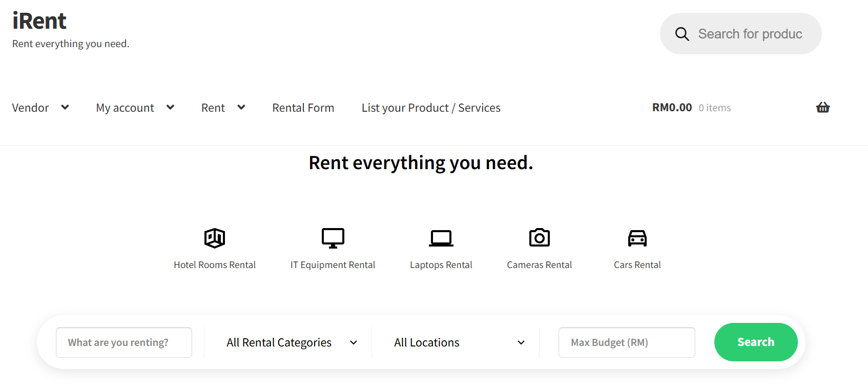
Task: Open the All Locations dropdown
Action: pyautogui.click(x=459, y=342)
